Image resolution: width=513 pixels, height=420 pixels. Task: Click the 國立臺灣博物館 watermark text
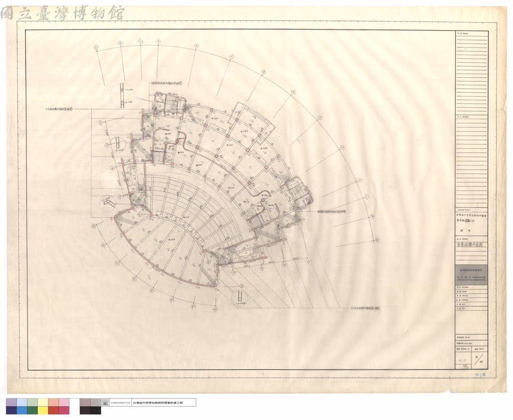(62, 13)
